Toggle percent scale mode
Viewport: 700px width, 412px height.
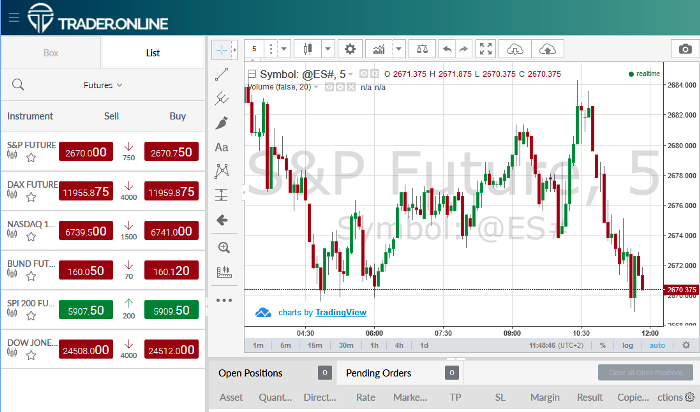tap(603, 345)
